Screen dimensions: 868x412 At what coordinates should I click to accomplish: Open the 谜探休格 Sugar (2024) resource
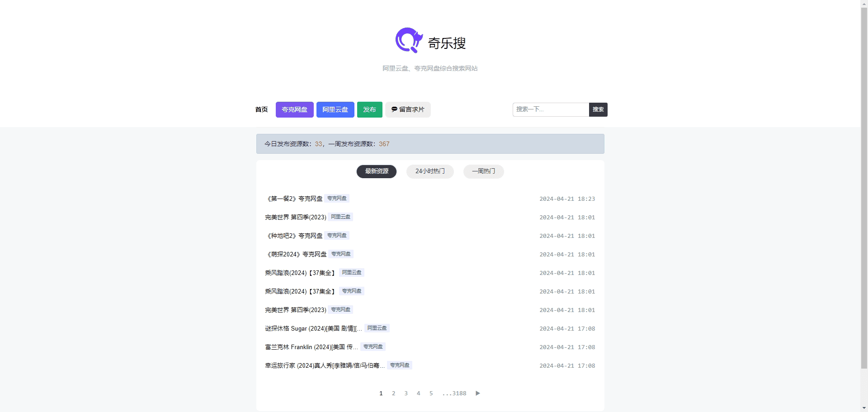tap(314, 328)
